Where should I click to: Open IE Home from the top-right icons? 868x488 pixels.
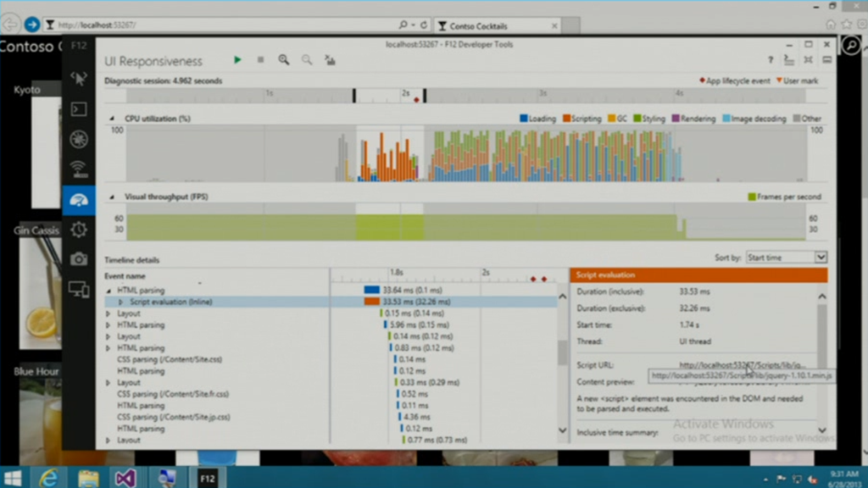(831, 25)
